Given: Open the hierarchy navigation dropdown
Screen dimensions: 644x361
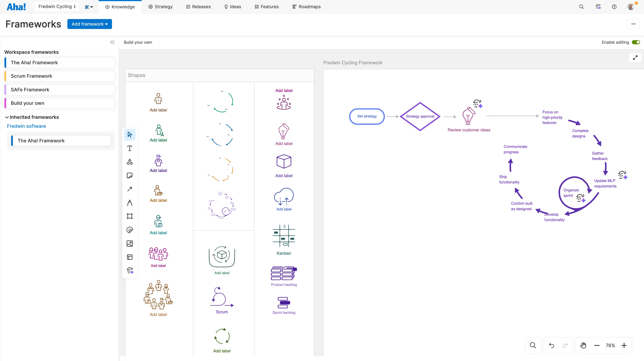Looking at the screenshot, I should click(x=89, y=7).
